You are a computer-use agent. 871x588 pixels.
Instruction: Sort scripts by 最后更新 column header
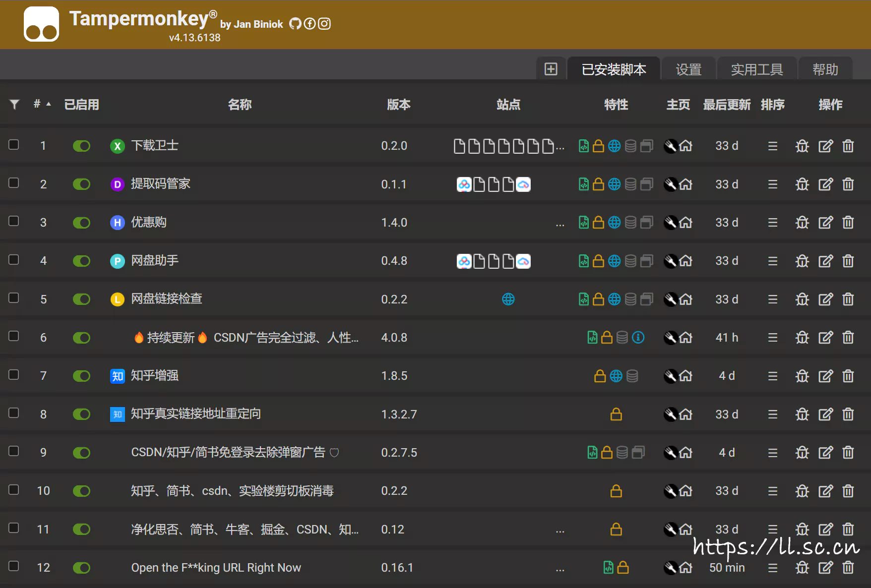coord(726,105)
